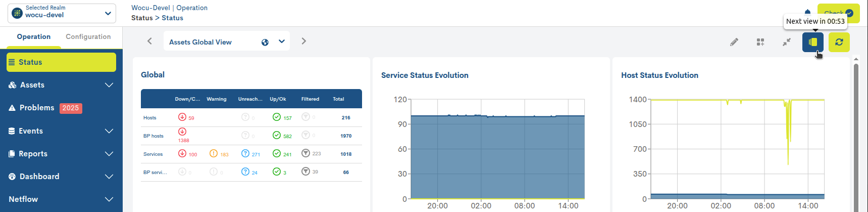Click the Filtered column header
The height and width of the screenshot is (212, 868).
[x=310, y=99]
